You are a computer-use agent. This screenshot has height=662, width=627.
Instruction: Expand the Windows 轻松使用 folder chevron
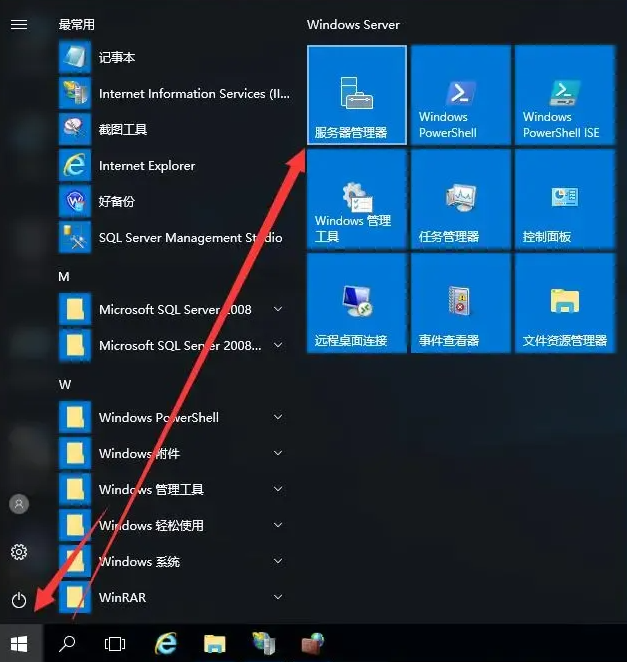[278, 525]
